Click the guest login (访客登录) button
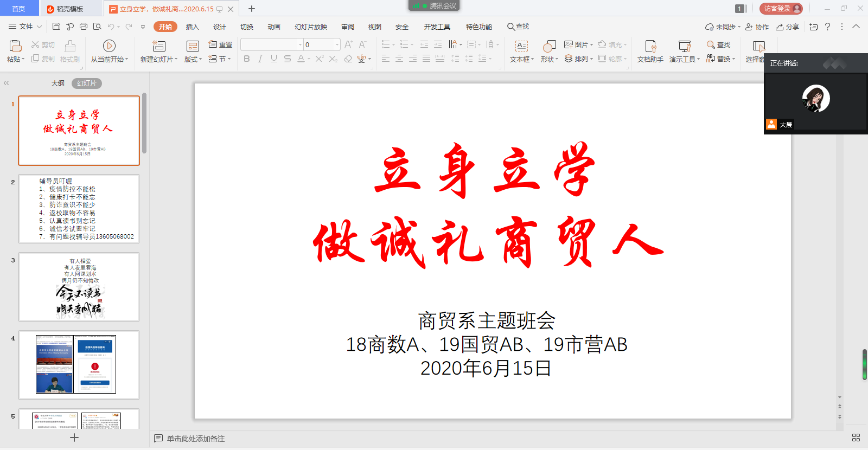 pyautogui.click(x=781, y=9)
